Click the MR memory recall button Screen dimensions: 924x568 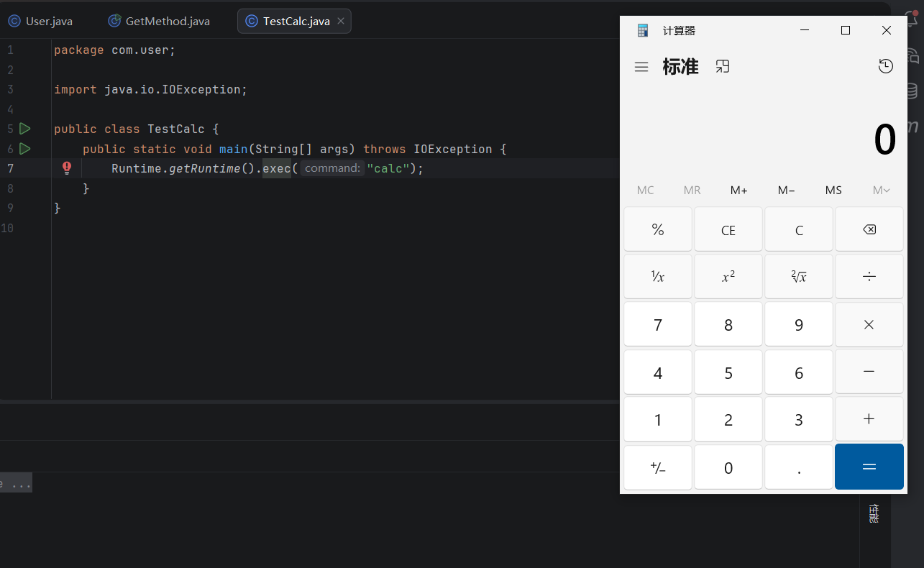click(692, 191)
